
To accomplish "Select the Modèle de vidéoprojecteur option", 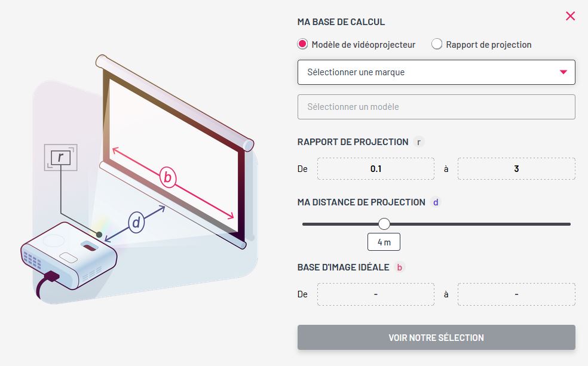I will [x=304, y=44].
